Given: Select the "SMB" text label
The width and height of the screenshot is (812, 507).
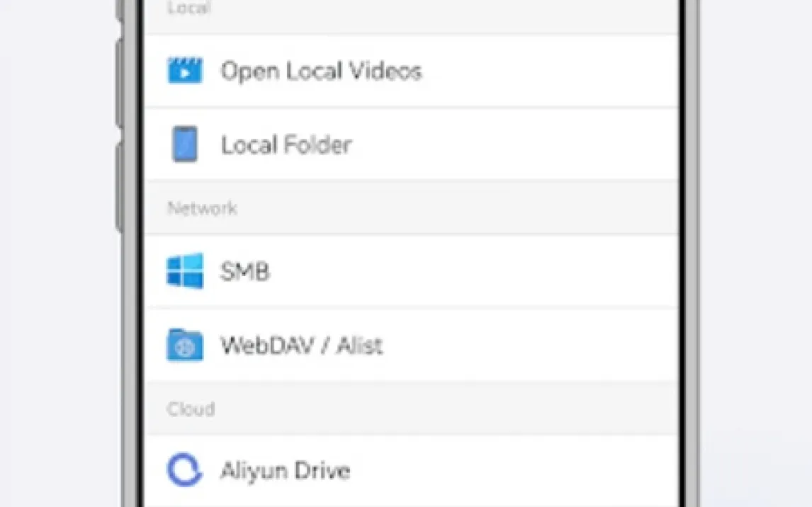Looking at the screenshot, I should click(245, 272).
